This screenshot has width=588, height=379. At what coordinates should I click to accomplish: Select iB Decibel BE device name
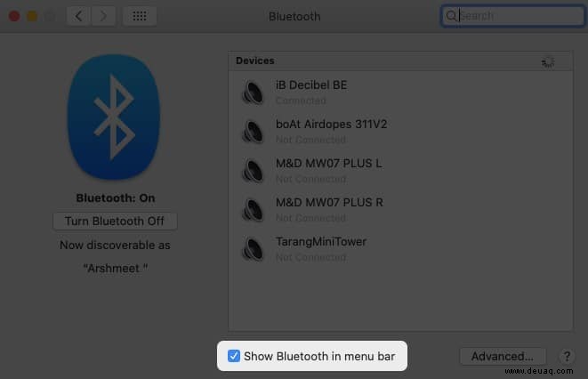tap(311, 85)
